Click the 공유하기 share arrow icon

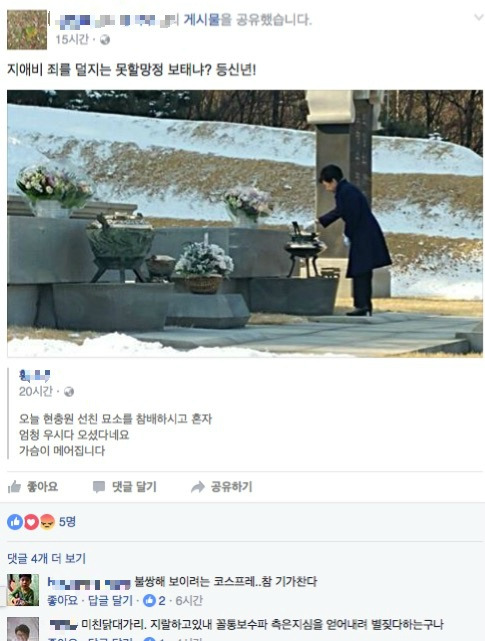pyautogui.click(x=198, y=487)
